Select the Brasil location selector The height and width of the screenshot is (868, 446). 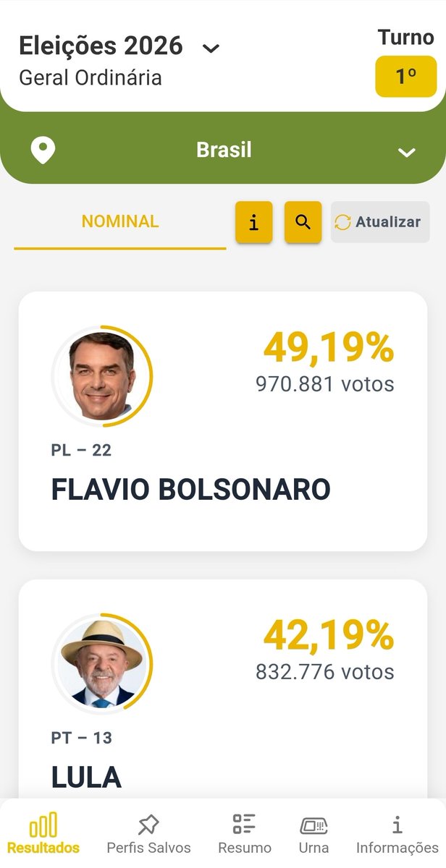click(223, 150)
